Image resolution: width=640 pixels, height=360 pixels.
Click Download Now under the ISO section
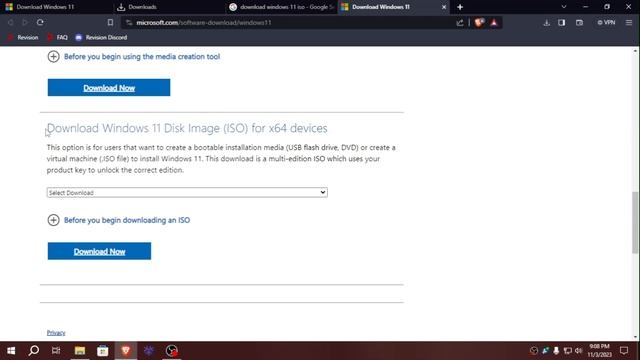pos(99,251)
